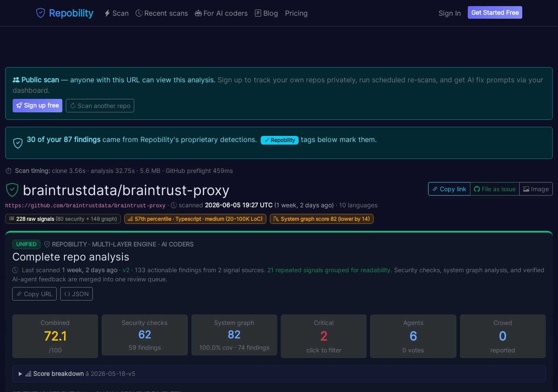The image size is (558, 392).
Task: Click 21 repeated signals grouped link
Action: pyautogui.click(x=329, y=270)
